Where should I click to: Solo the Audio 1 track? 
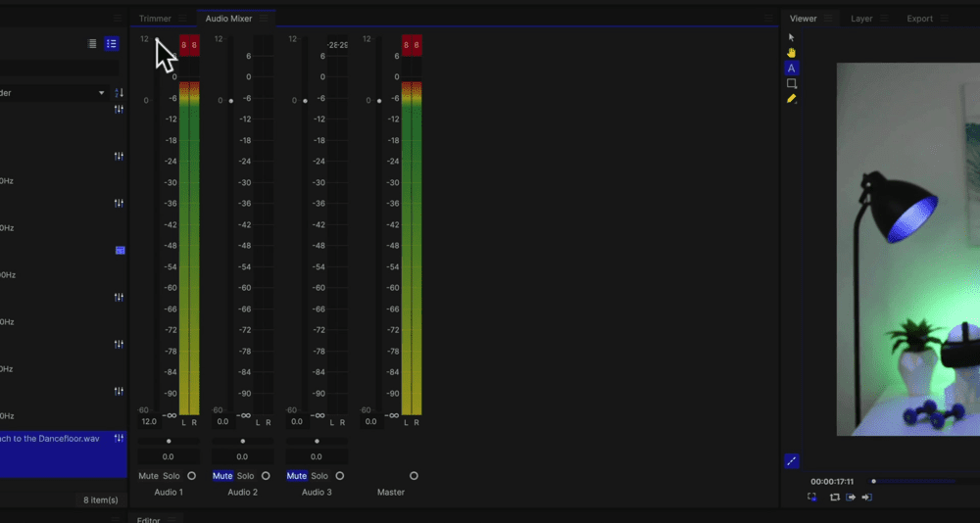(171, 476)
